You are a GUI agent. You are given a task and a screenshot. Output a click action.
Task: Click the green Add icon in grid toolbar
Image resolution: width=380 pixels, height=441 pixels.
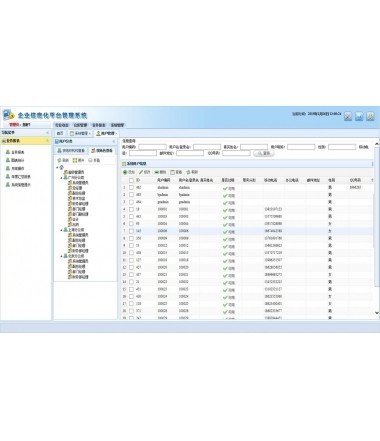click(125, 172)
